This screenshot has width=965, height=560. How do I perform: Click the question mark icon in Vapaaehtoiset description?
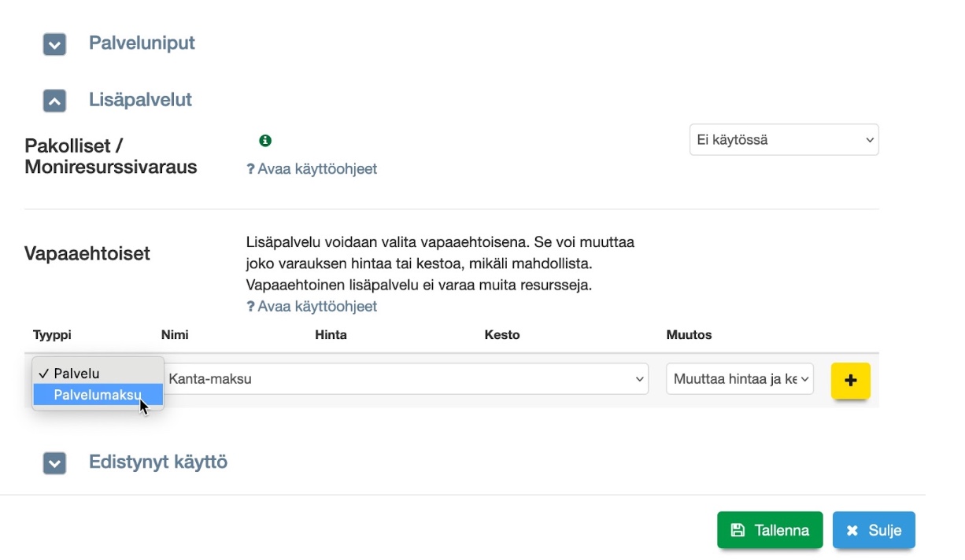(250, 307)
